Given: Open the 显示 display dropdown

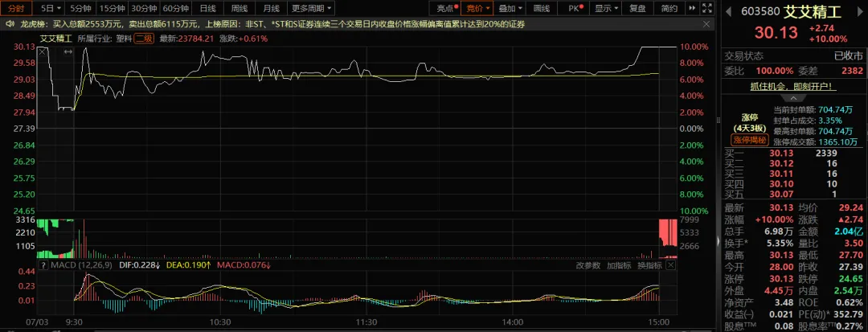Looking at the screenshot, I should tap(606, 8).
